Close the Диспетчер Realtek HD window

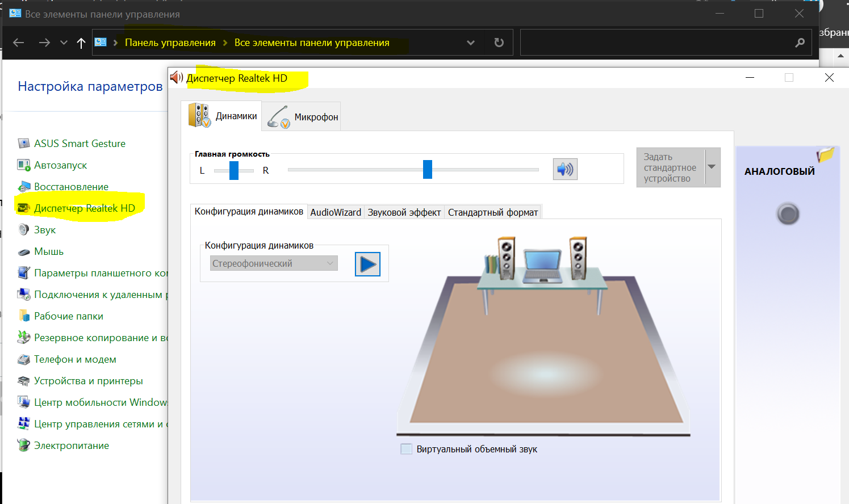click(x=829, y=78)
